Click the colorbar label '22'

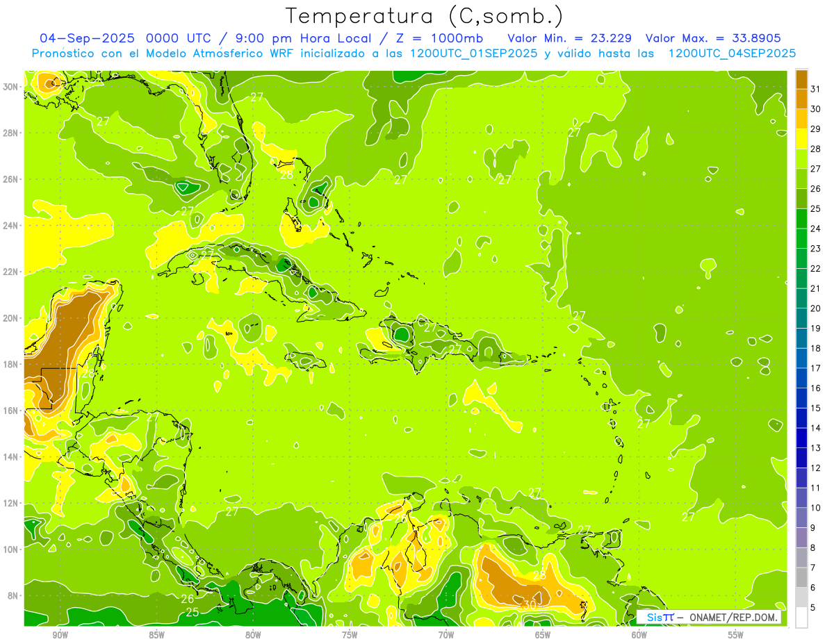click(x=816, y=268)
